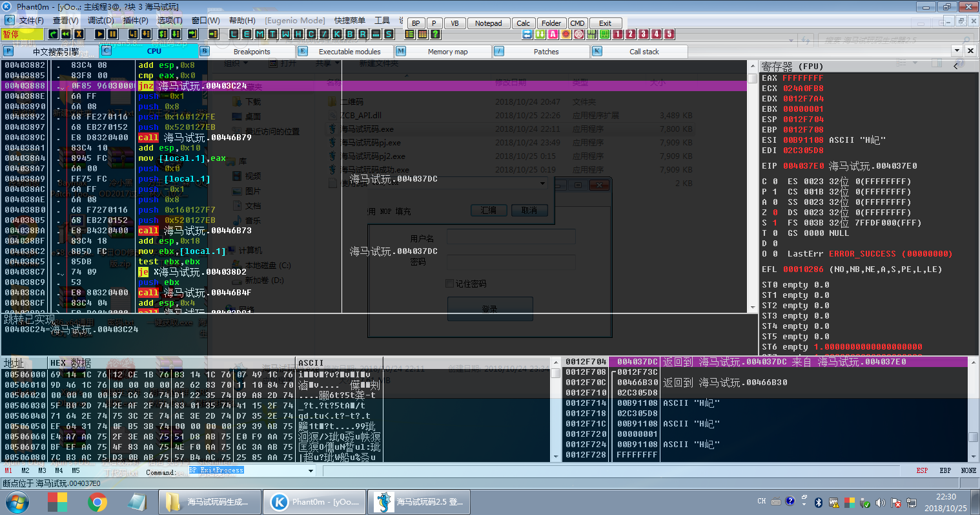Open the CPU (C) toolbar icon
980x515 pixels.
click(311, 34)
